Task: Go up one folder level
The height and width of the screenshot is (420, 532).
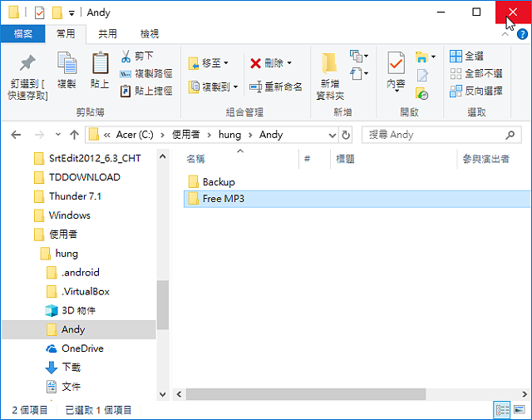Action: 74,135
